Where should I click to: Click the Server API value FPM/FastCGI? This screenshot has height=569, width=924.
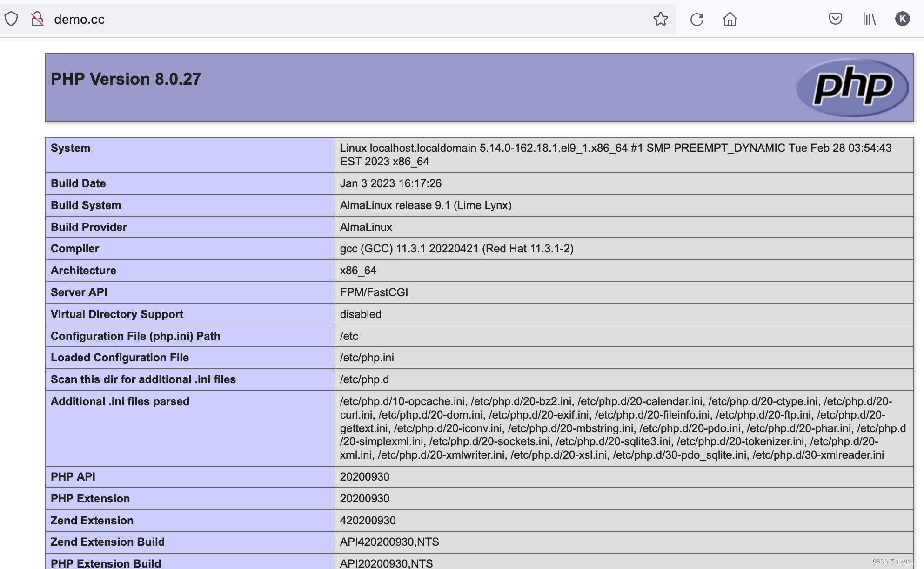pyautogui.click(x=374, y=292)
